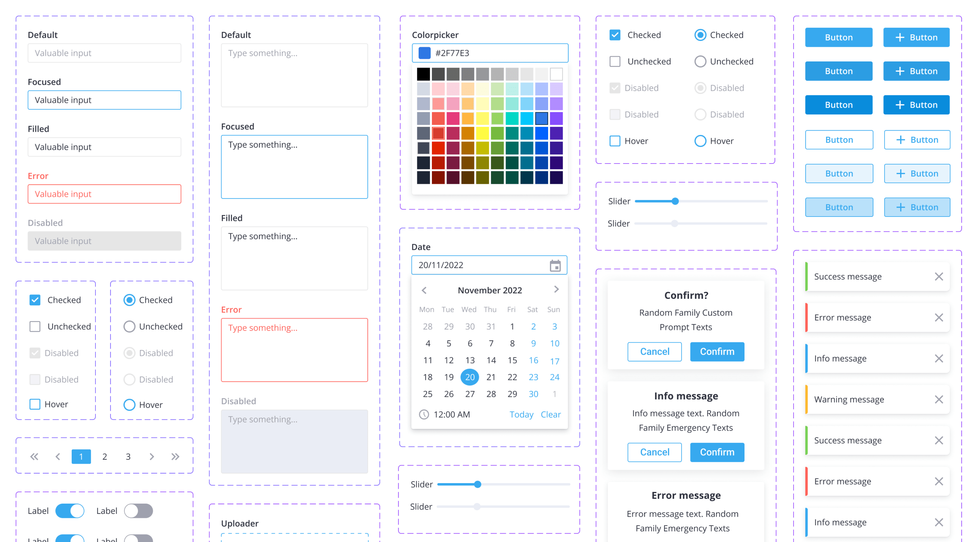Viewport: 980px width, 542px height.
Task: Click the Date input 20/11/2022
Action: pyautogui.click(x=489, y=265)
